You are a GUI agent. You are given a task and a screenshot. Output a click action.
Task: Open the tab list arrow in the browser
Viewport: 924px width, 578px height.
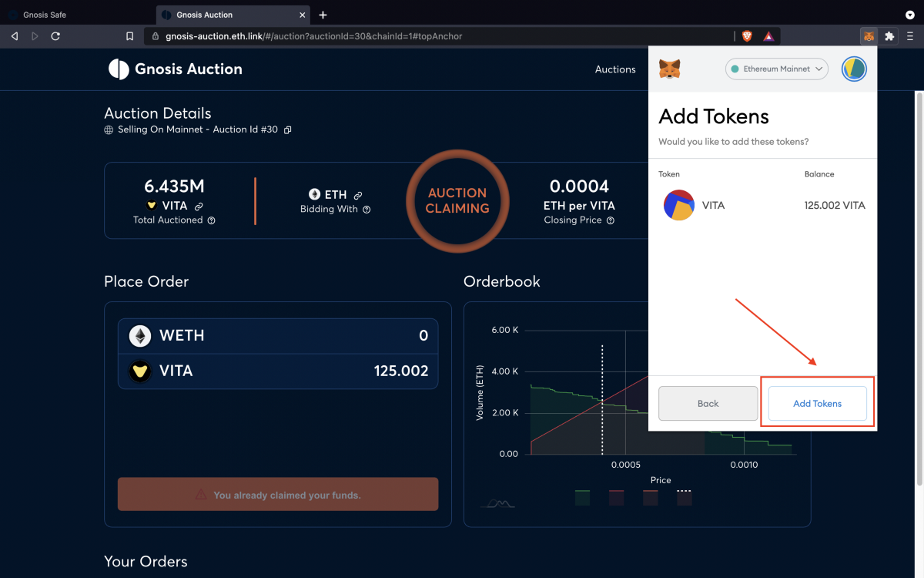[x=909, y=15]
